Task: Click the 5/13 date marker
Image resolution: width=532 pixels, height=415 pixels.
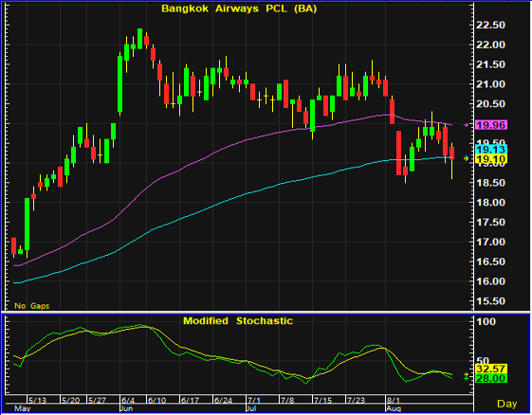Action: click(x=37, y=400)
